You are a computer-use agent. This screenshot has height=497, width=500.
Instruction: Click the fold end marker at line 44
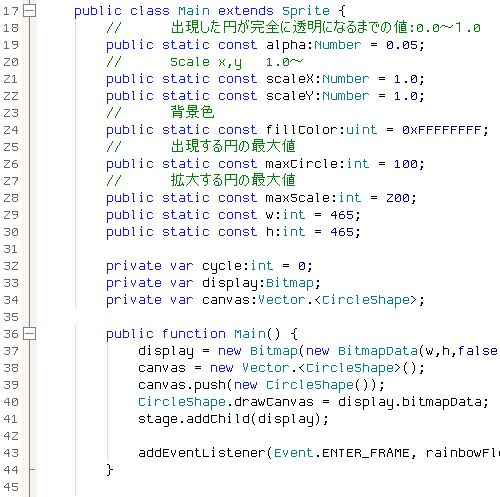32,470
